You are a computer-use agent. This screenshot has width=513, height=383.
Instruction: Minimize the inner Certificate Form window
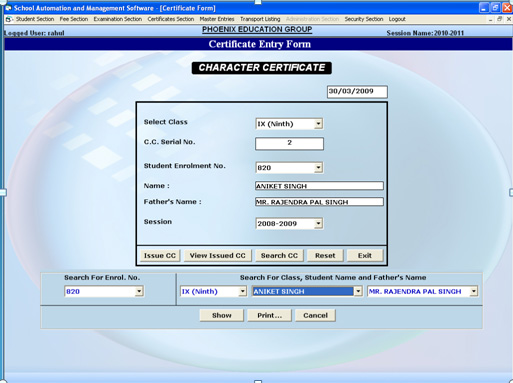click(490, 19)
